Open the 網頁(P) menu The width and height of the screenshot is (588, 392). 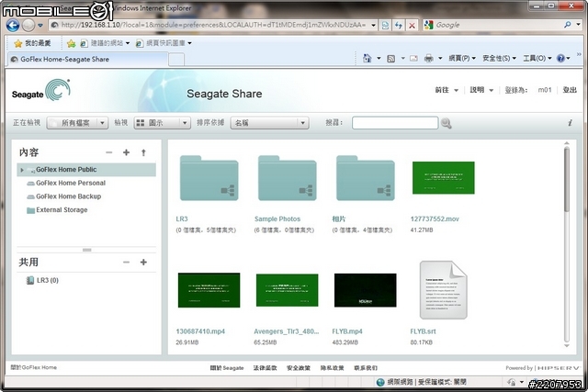pyautogui.click(x=462, y=58)
